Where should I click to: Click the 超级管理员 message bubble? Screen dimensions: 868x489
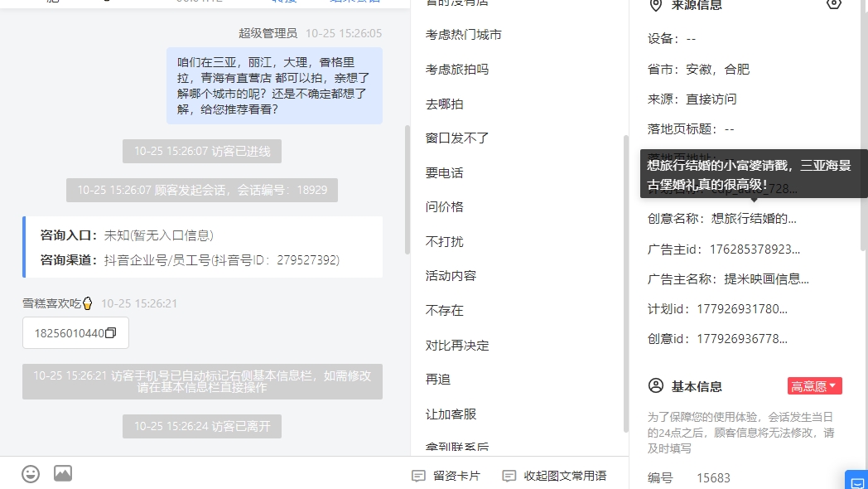pyautogui.click(x=275, y=86)
